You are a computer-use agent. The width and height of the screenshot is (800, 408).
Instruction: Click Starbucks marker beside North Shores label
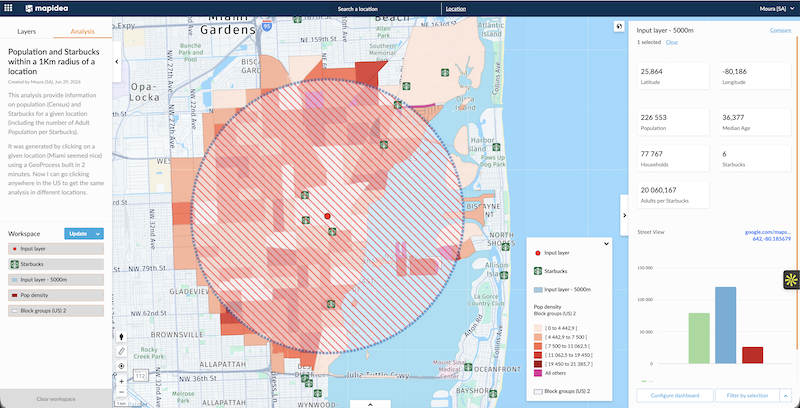click(x=505, y=246)
